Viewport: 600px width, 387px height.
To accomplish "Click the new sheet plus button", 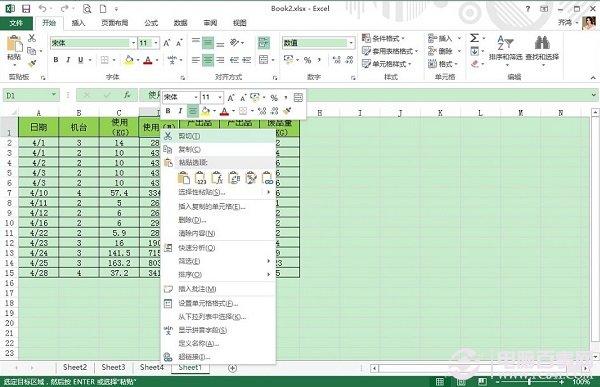I will coord(232,368).
